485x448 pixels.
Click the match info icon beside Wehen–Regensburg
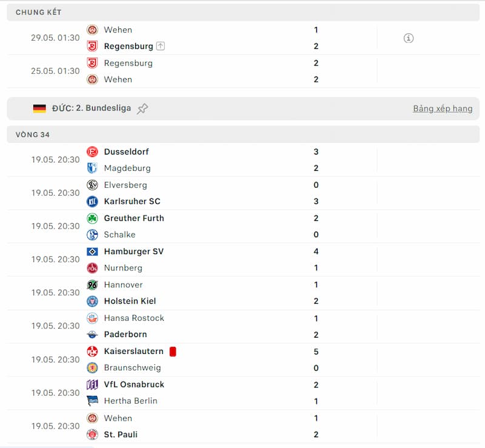(x=408, y=38)
